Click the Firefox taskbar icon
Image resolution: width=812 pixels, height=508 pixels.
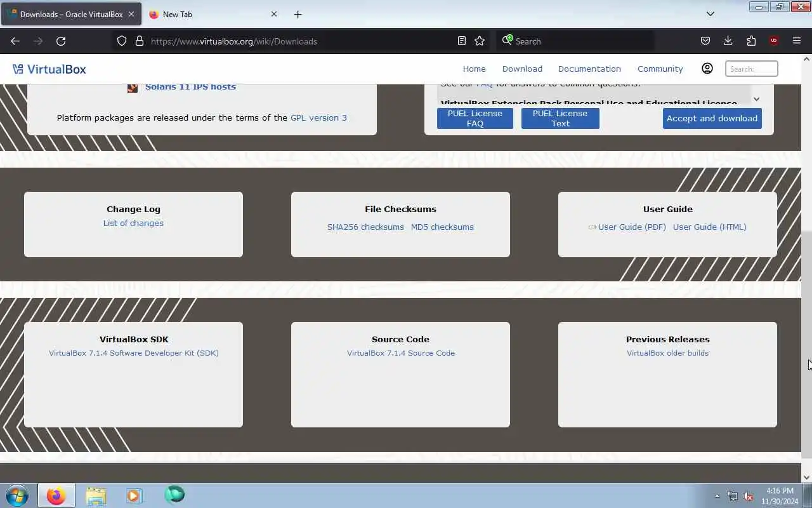[56, 495]
